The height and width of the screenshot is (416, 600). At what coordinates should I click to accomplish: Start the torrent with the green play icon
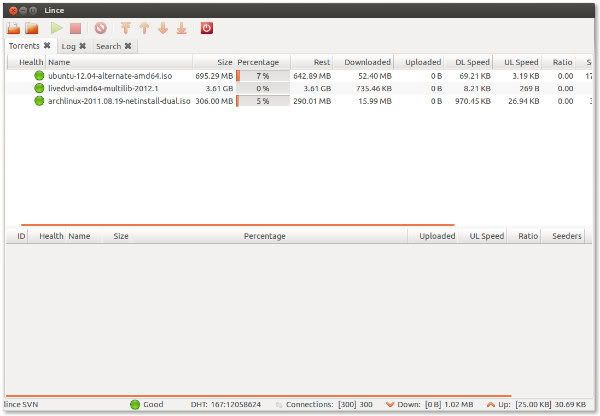[x=57, y=28]
